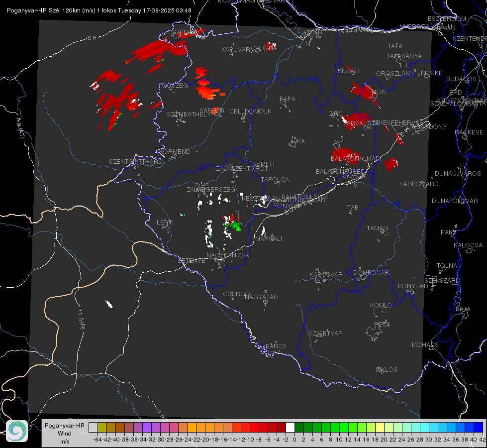Image resolution: width=487 pixels, height=448 pixels.
Task: Click the swirl logo icon beside the legend
Action: click(17, 431)
